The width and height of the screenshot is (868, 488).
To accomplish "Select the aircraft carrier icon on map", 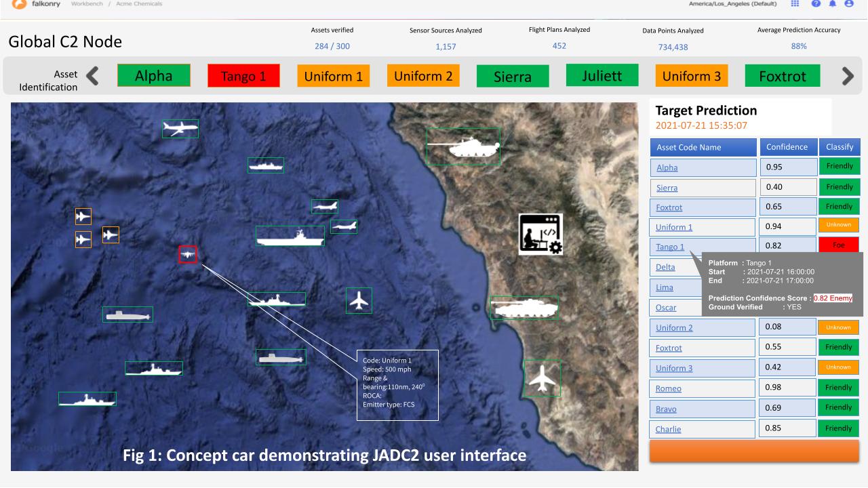I will (290, 236).
